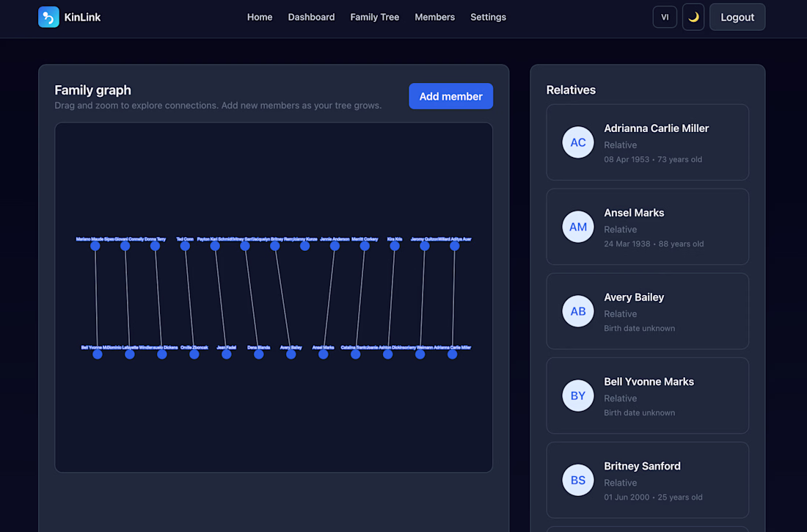
Task: Open the Members nav item
Action: click(x=434, y=17)
